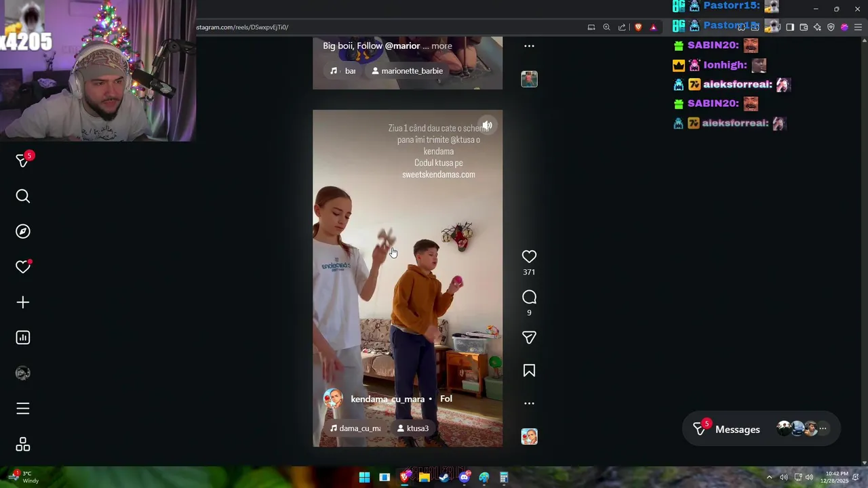Toggle the Brave sidebar panel

click(790, 27)
